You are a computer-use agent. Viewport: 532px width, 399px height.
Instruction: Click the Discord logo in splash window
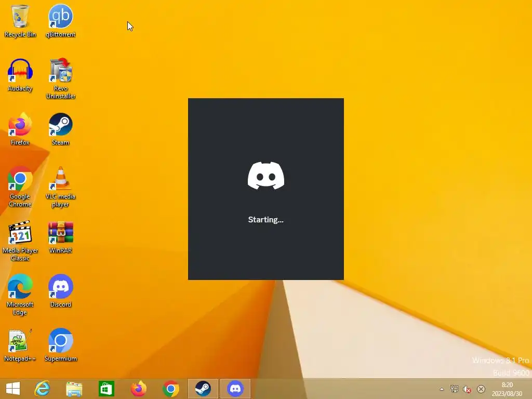[266, 176]
